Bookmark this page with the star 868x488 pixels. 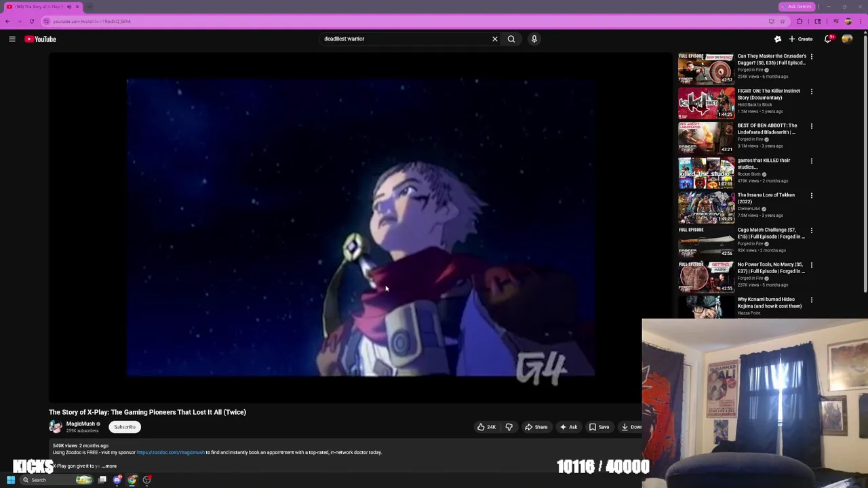782,21
